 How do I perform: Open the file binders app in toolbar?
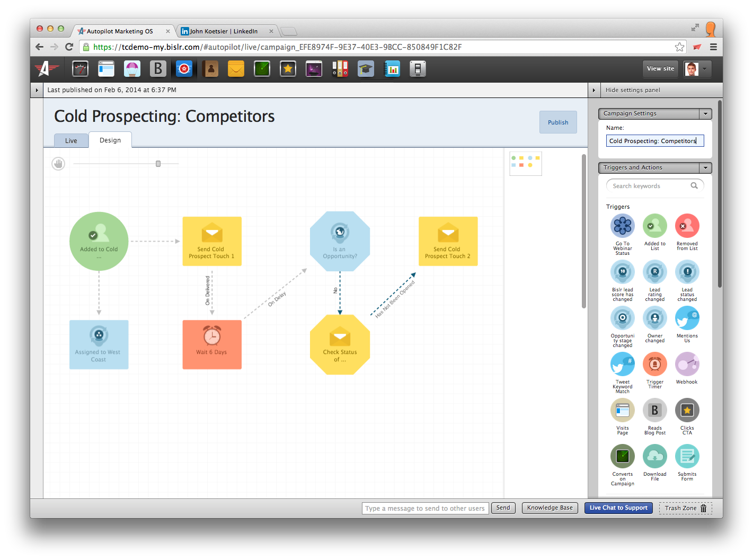(340, 69)
